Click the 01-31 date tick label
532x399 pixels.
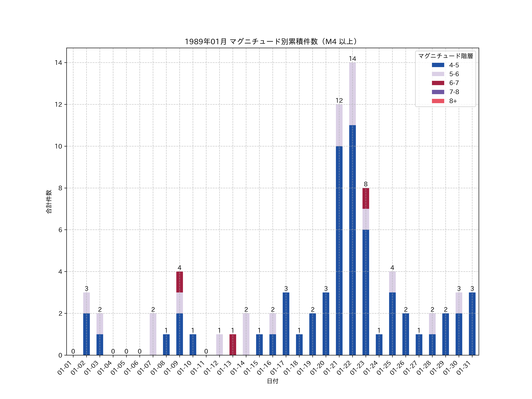[463, 368]
